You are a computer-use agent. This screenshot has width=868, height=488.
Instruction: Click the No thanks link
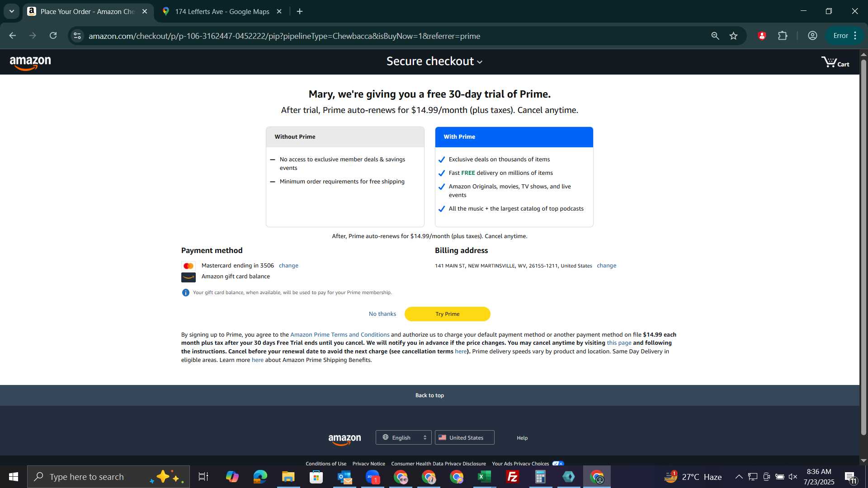coord(382,314)
